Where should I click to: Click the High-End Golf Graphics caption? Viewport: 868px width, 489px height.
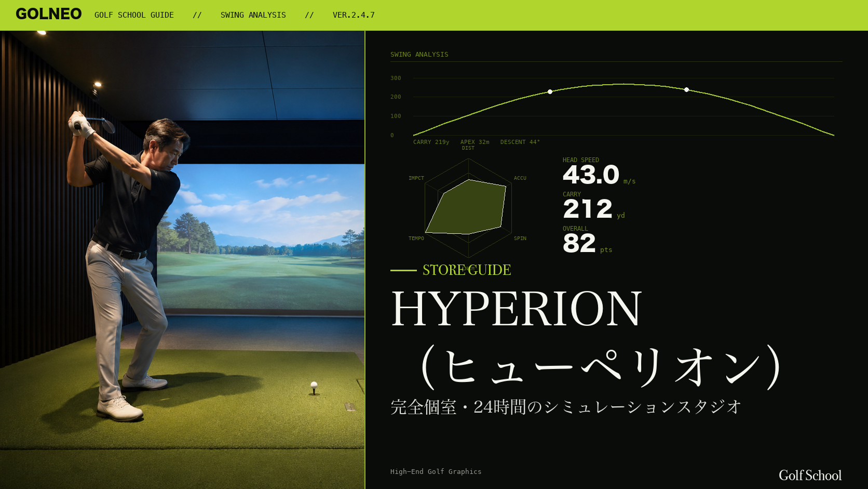click(436, 472)
